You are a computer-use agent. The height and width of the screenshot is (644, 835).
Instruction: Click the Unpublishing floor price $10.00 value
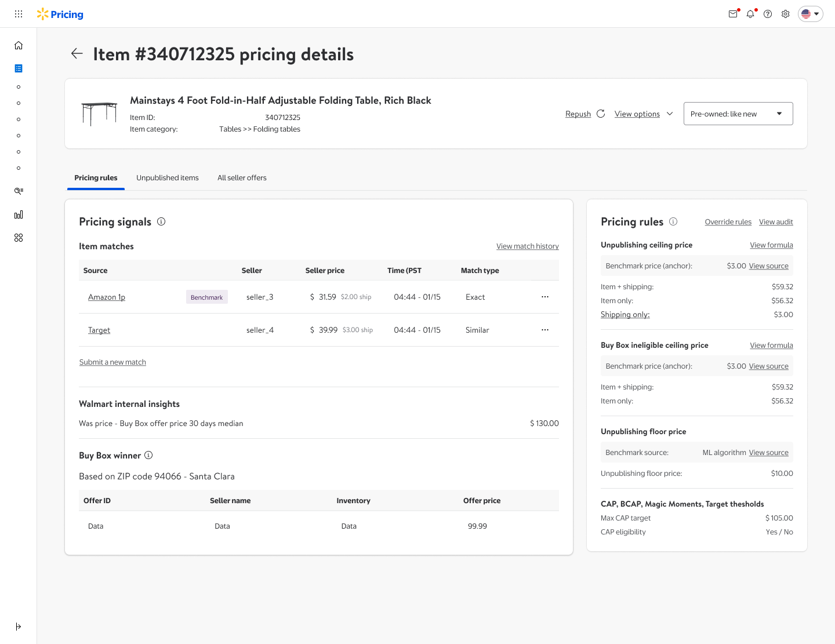[782, 474]
